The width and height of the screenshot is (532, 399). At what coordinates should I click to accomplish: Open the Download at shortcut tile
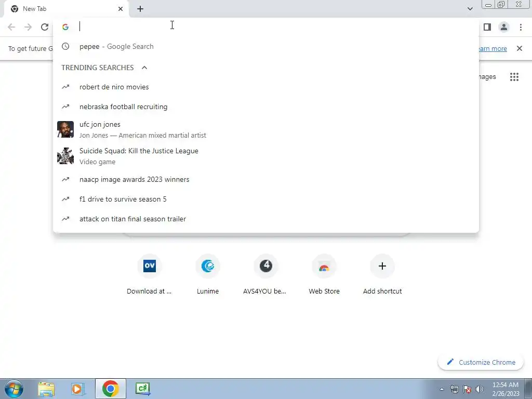click(x=149, y=275)
